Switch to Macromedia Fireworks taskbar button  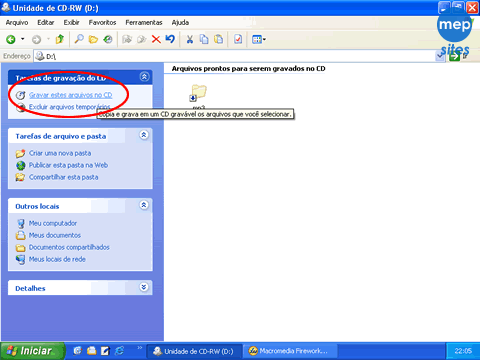290,351
